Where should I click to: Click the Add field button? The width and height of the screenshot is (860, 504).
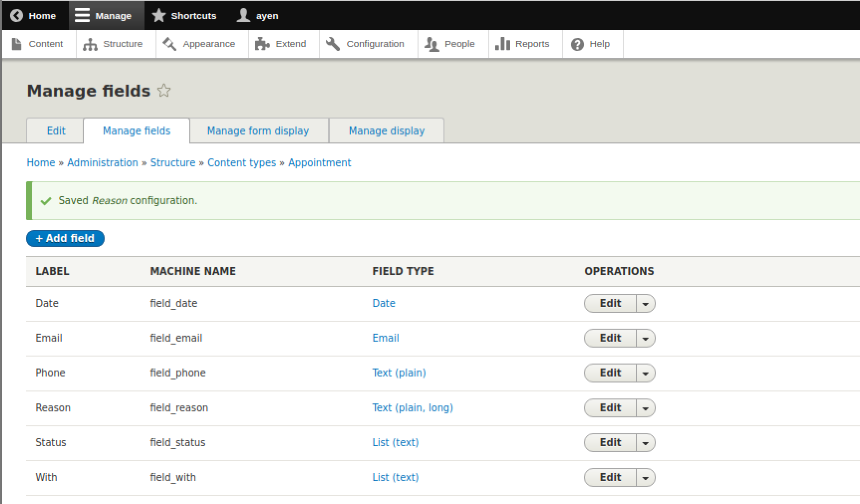click(65, 239)
